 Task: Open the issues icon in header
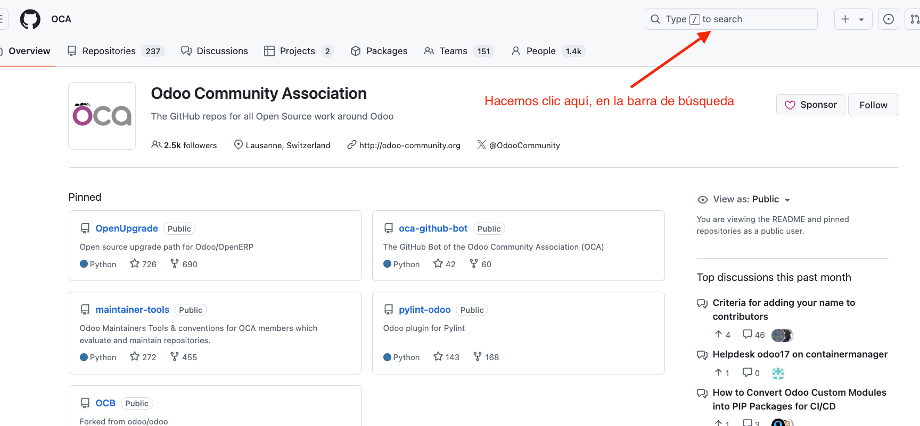[889, 19]
